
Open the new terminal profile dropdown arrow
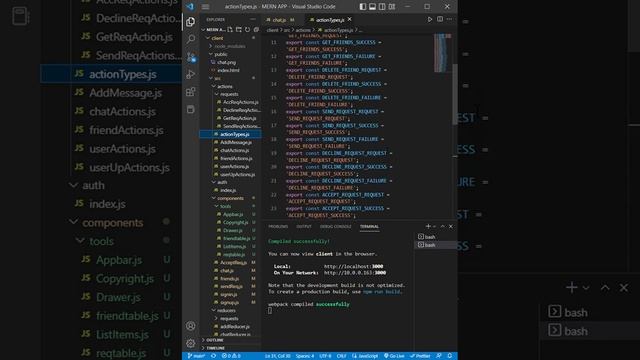point(434,227)
